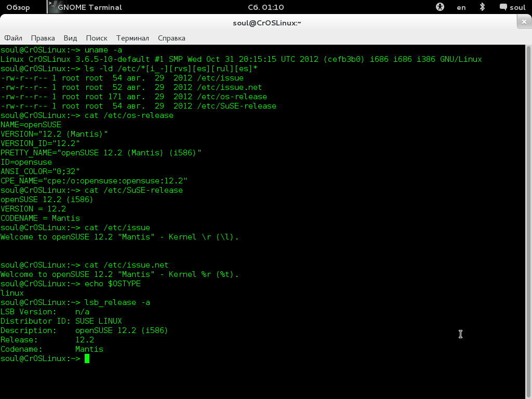The height and width of the screenshot is (399, 532).
Task: Click the Codename: Mantis line
Action: [52, 349]
